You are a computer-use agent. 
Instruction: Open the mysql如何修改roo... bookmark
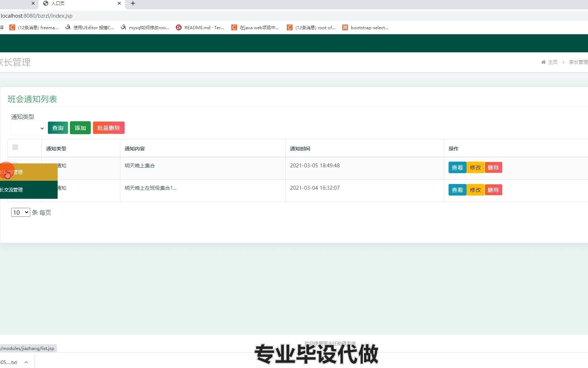click(145, 27)
